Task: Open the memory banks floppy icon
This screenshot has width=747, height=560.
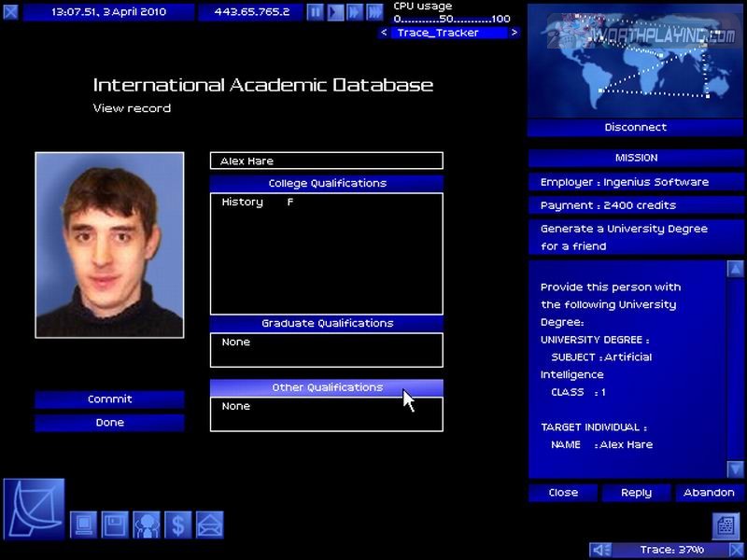Action: coord(115,525)
